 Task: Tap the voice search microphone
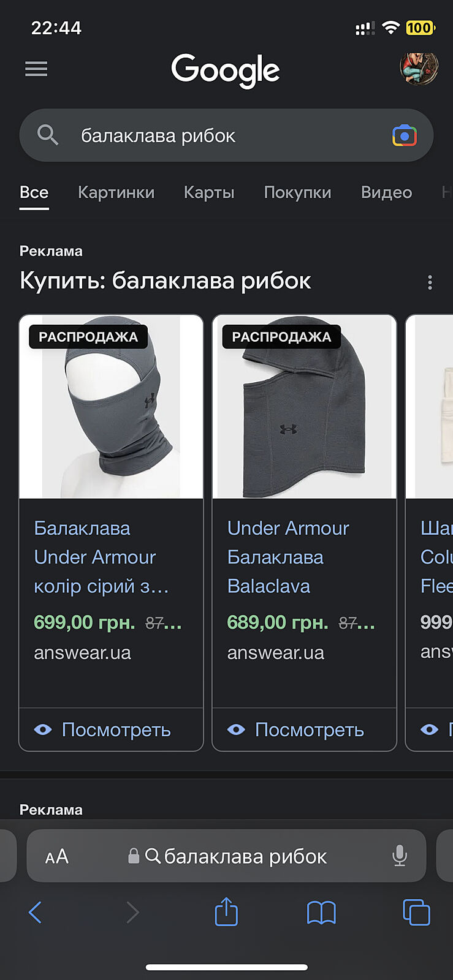(400, 856)
